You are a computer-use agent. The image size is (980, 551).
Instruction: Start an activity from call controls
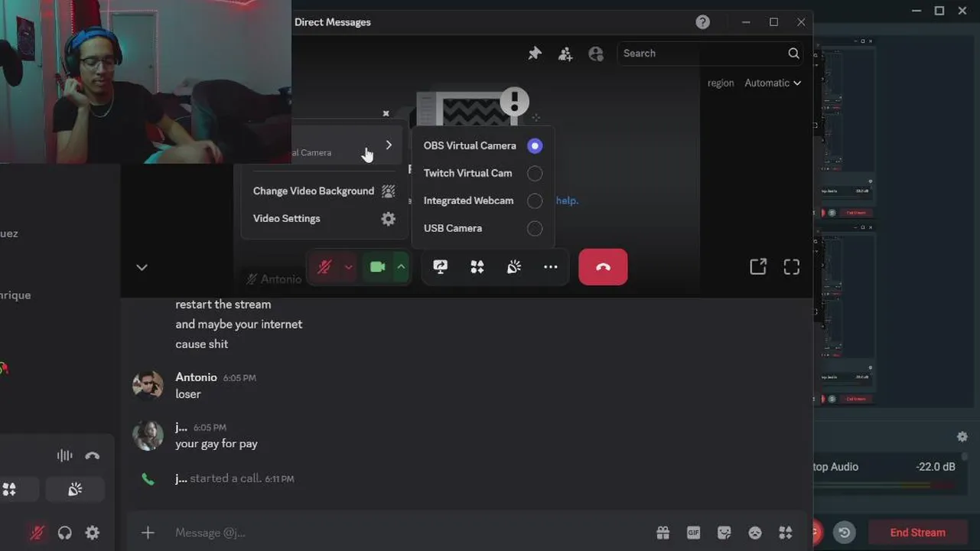click(x=477, y=267)
